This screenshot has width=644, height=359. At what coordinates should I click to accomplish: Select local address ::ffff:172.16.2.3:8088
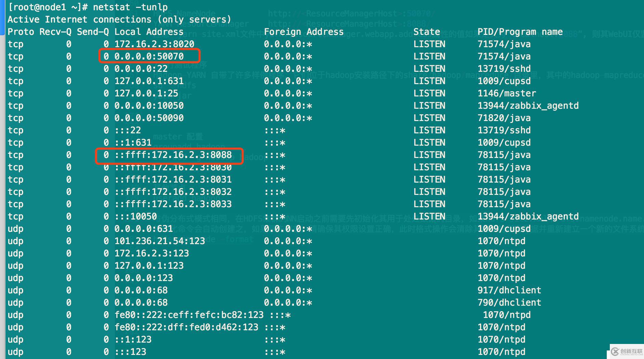tap(173, 155)
